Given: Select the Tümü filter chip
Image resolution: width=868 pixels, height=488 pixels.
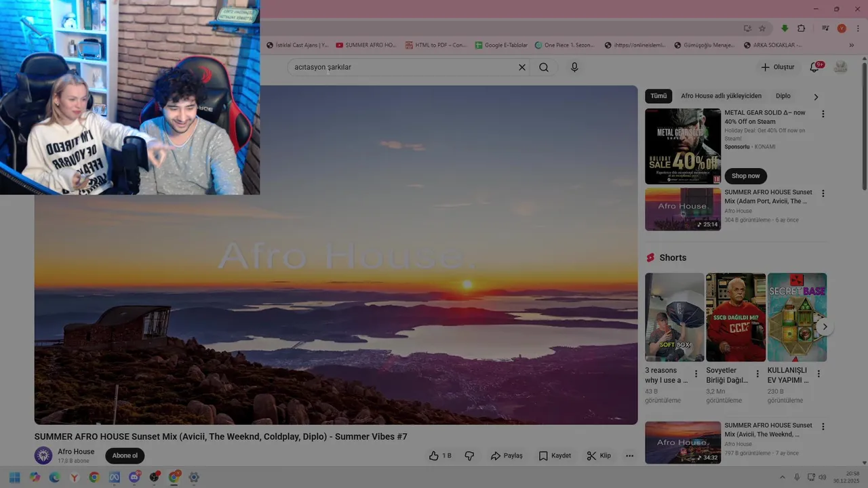Looking at the screenshot, I should click(x=658, y=96).
